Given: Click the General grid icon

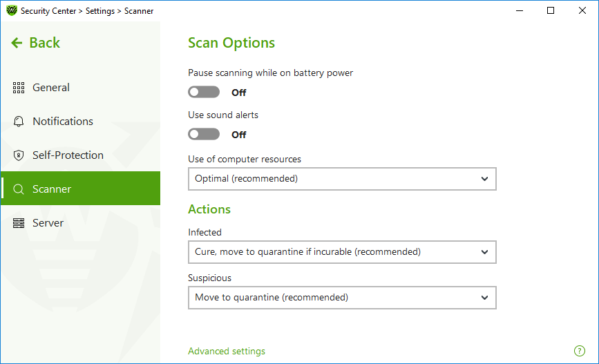Looking at the screenshot, I should pyautogui.click(x=19, y=88).
